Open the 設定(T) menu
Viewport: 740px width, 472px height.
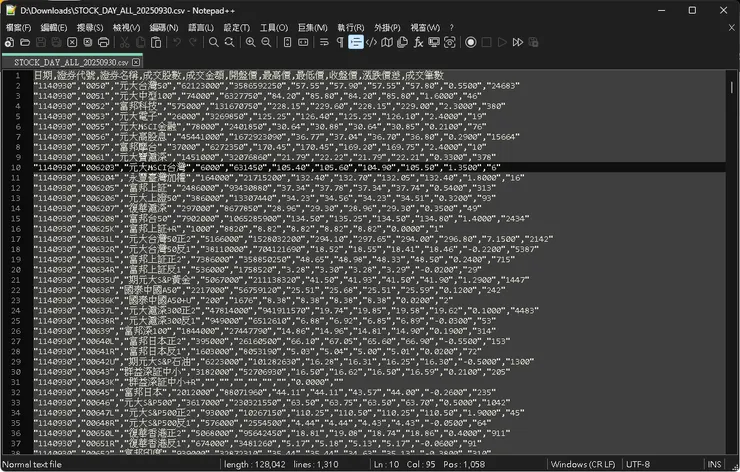pyautogui.click(x=237, y=27)
